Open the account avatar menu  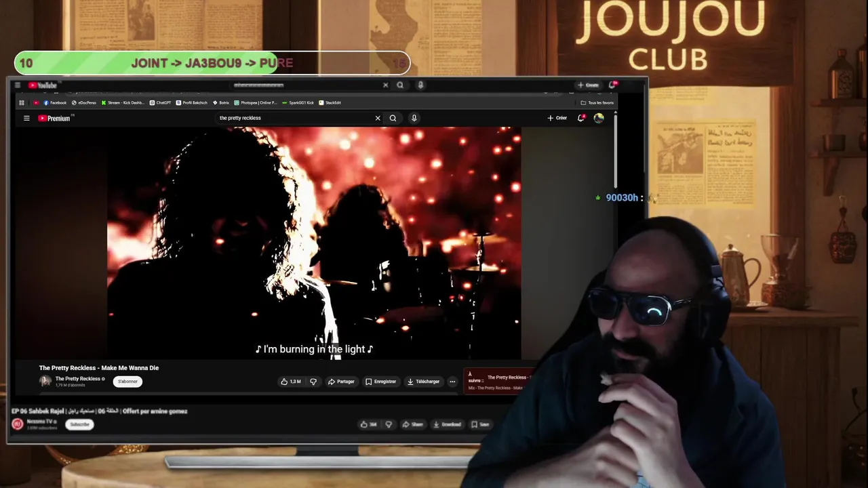[x=599, y=118]
